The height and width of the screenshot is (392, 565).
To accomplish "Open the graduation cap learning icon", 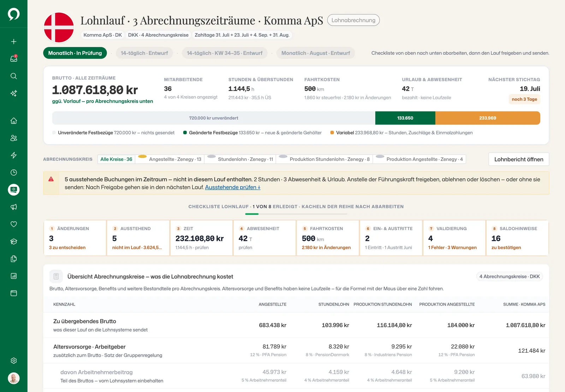I will click(x=14, y=242).
